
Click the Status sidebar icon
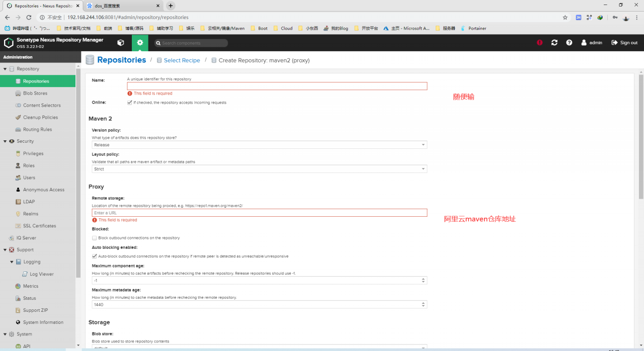coord(18,298)
